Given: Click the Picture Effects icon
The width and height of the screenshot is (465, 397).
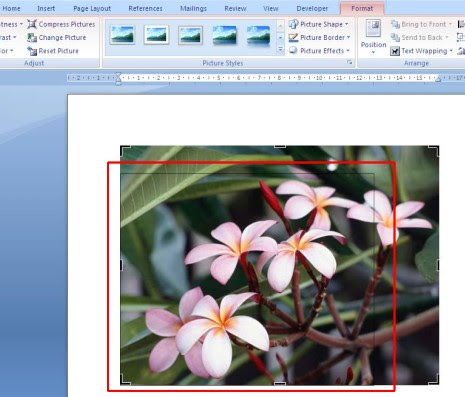Looking at the screenshot, I should (293, 51).
